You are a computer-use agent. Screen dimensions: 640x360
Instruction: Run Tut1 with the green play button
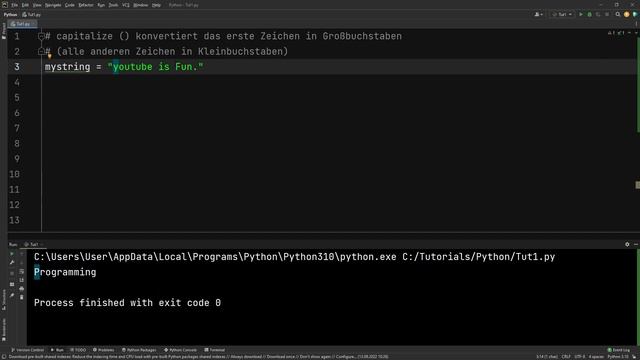581,14
